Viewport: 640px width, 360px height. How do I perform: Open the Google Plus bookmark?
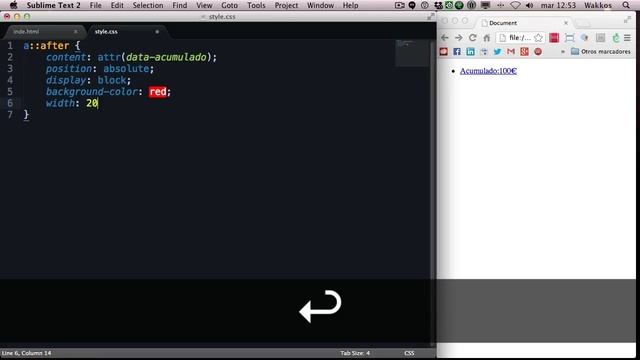524,51
